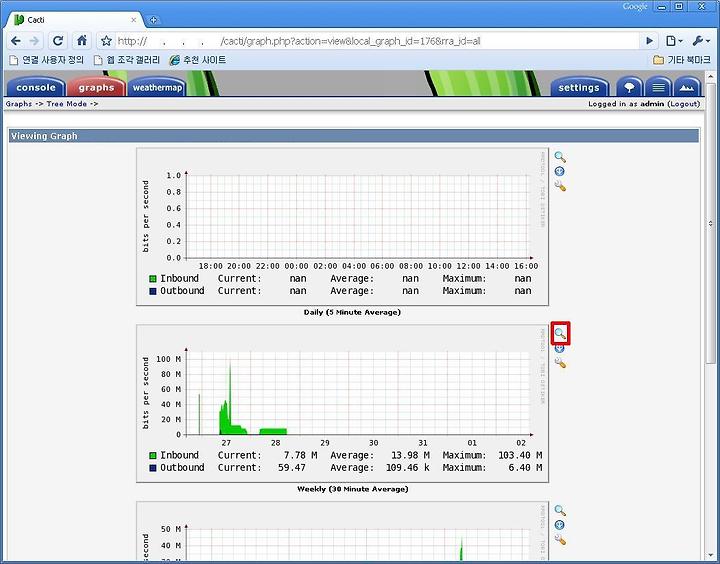
Task: Click the Logout link
Action: click(683, 104)
